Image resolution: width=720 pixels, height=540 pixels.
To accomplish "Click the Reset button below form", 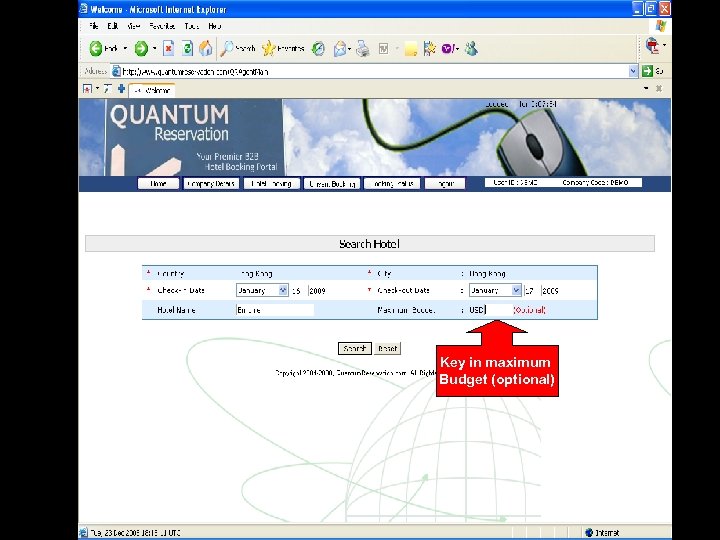I will 388,349.
